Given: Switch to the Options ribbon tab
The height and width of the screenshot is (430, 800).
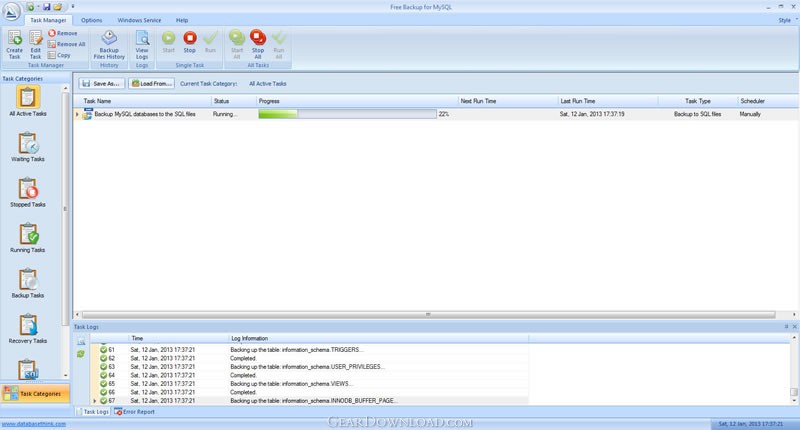Looking at the screenshot, I should pyautogui.click(x=91, y=20).
